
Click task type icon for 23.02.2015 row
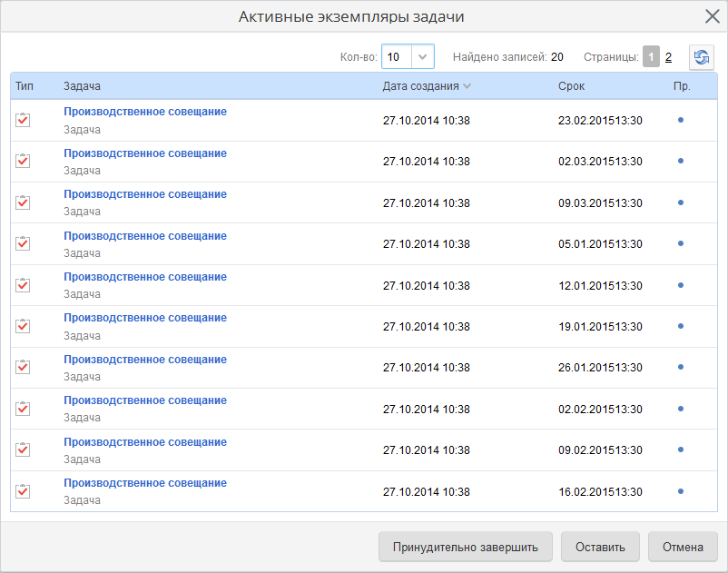click(x=23, y=120)
